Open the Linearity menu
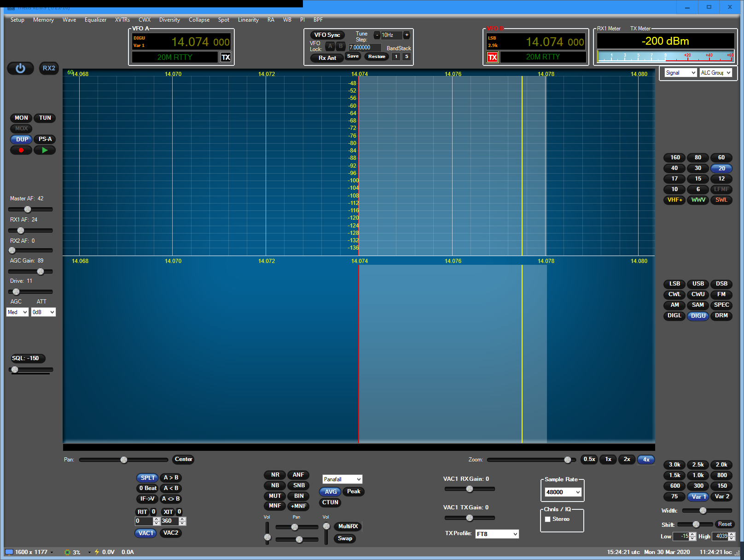This screenshot has width=744, height=560. coord(248,20)
